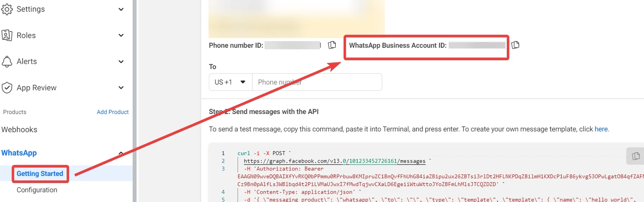Click the 'WhatsApp Business Account ID:' label
Screen dimensions: 644x202
point(398,45)
